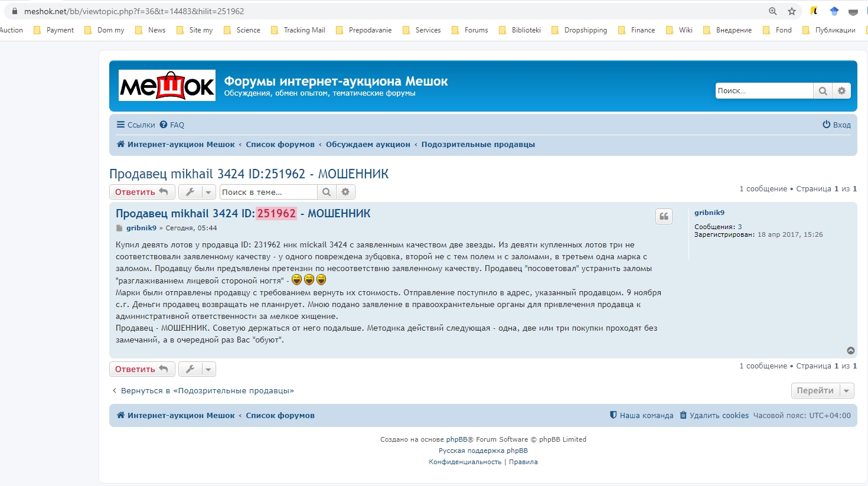This screenshot has height=486, width=868.
Task: Click the browser address bar URL
Action: click(134, 11)
